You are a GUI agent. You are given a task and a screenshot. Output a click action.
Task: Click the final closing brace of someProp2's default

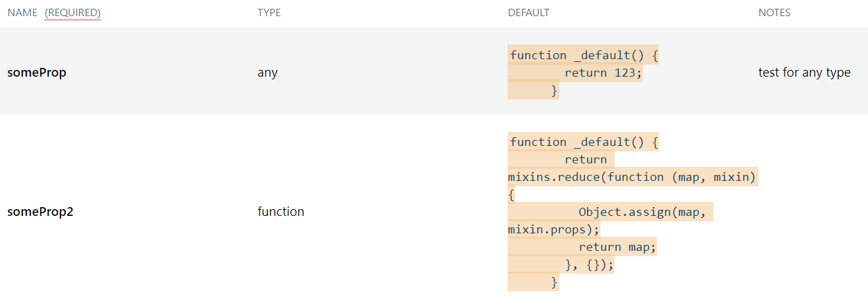click(x=554, y=282)
